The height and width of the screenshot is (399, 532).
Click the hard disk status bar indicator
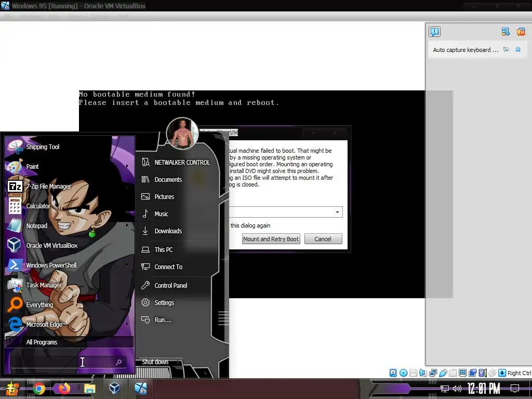[x=393, y=373]
